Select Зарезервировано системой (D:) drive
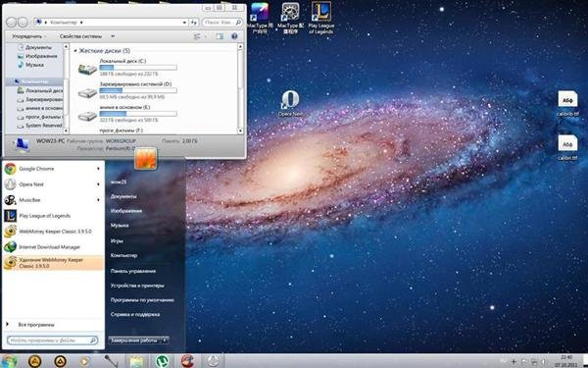The width and height of the screenshot is (588, 368). click(127, 90)
